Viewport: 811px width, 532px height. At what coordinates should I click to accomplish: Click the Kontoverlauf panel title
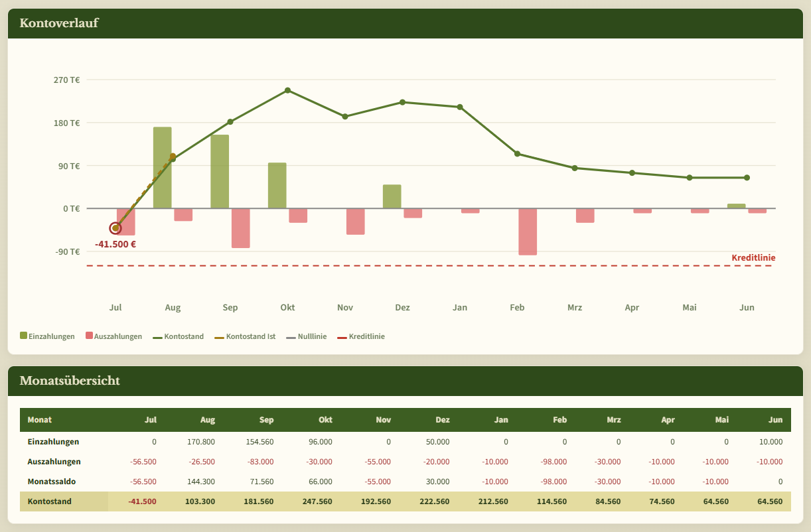[59, 23]
